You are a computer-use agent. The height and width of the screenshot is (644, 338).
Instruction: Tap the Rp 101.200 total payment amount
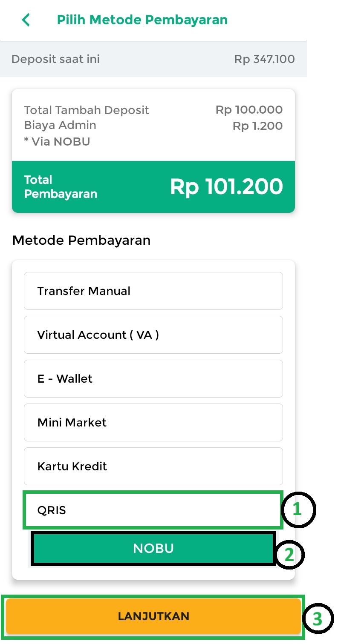(226, 187)
